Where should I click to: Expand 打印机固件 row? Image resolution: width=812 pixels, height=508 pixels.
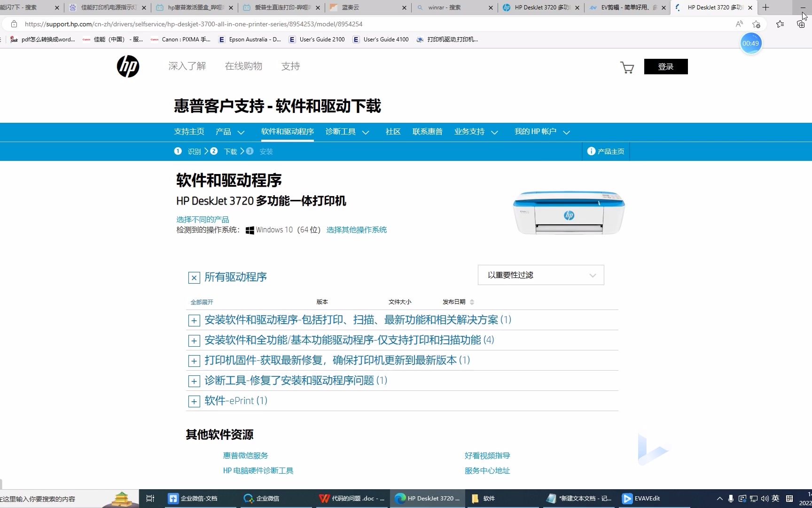coord(194,361)
